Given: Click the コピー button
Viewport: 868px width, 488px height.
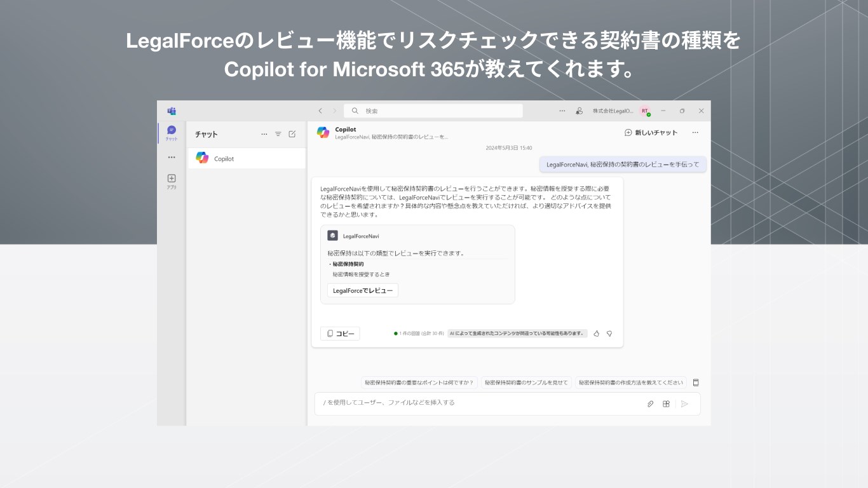Looking at the screenshot, I should [340, 334].
